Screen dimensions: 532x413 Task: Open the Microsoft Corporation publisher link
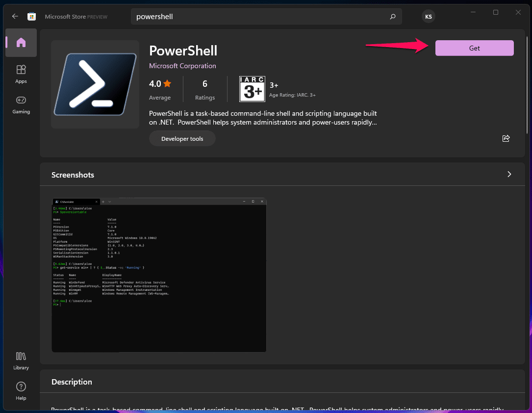pyautogui.click(x=182, y=66)
